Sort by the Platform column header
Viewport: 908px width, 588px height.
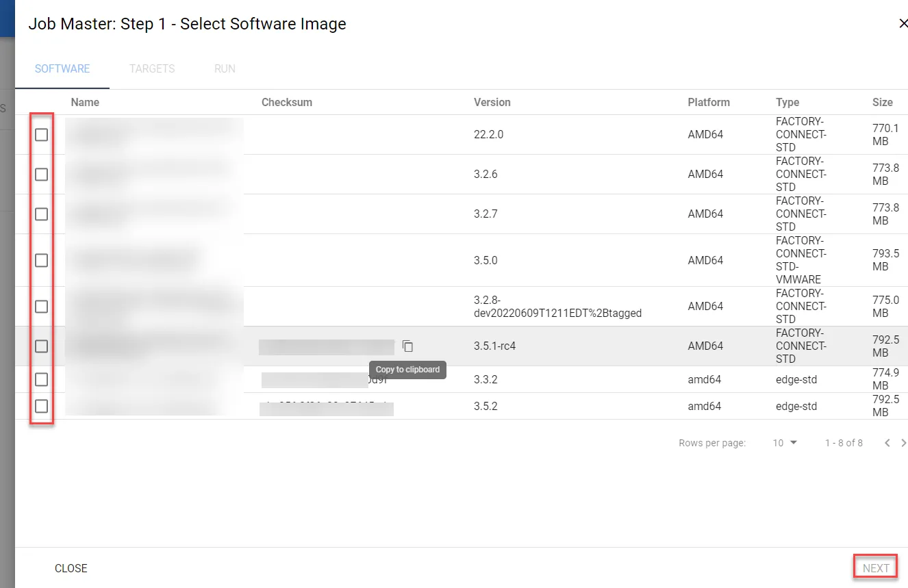[709, 102]
